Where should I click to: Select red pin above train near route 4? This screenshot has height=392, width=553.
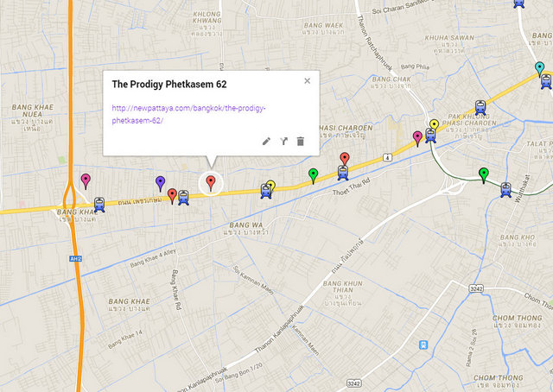pos(345,159)
